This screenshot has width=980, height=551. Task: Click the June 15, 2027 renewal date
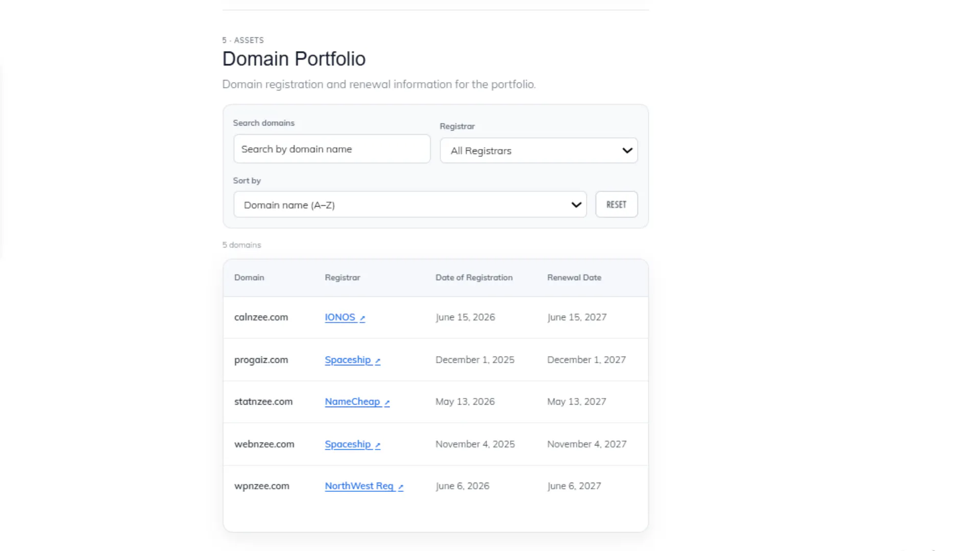[577, 317]
